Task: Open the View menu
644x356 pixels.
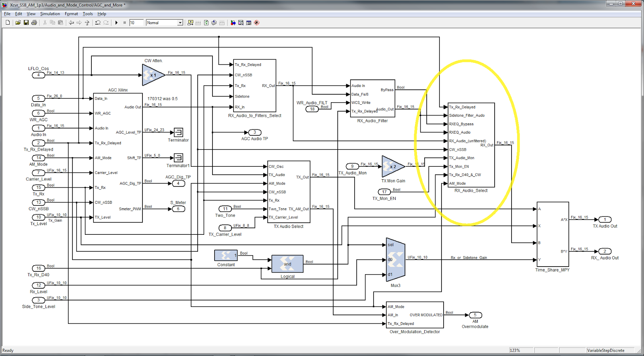Action: coord(31,14)
